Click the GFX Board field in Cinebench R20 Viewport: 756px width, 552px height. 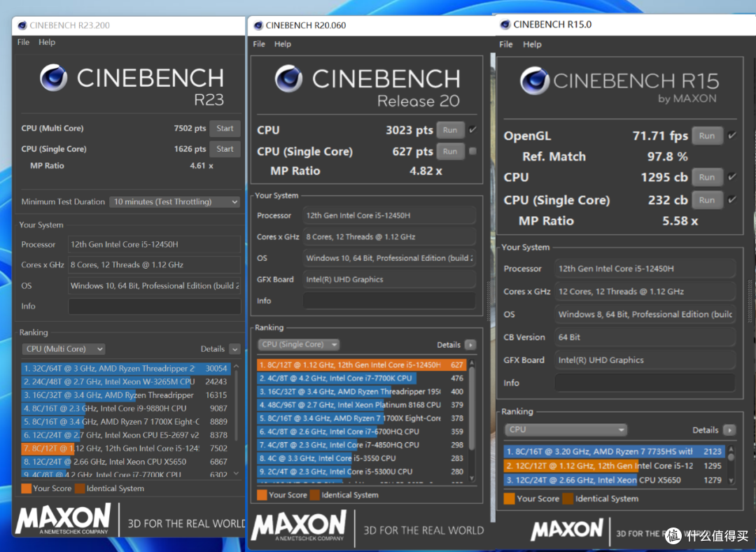[389, 279]
